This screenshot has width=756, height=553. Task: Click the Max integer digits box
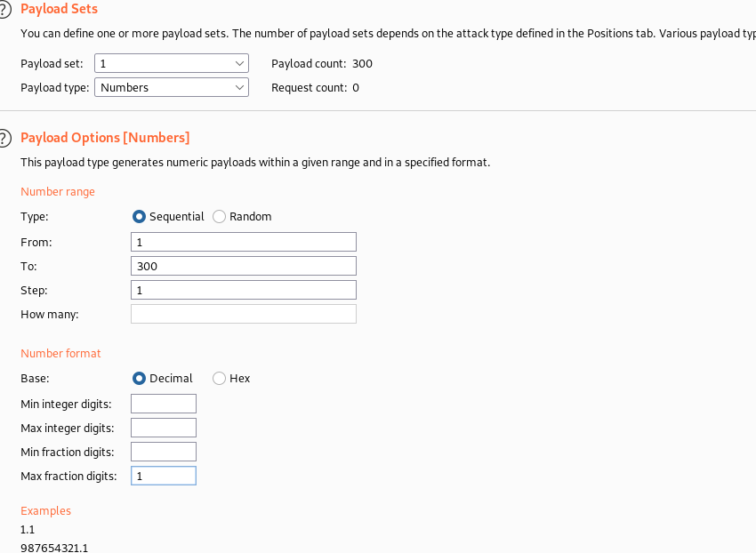click(163, 428)
